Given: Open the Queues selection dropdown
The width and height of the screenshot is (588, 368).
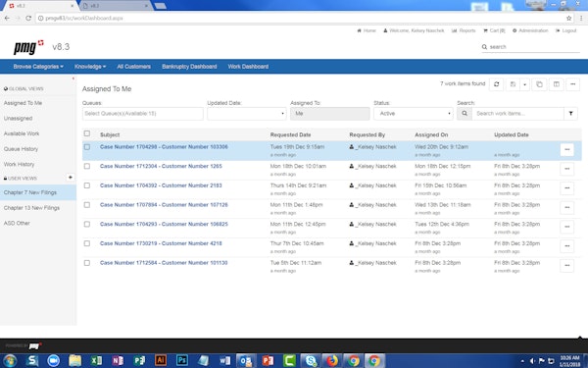Looking at the screenshot, I should pyautogui.click(x=143, y=114).
